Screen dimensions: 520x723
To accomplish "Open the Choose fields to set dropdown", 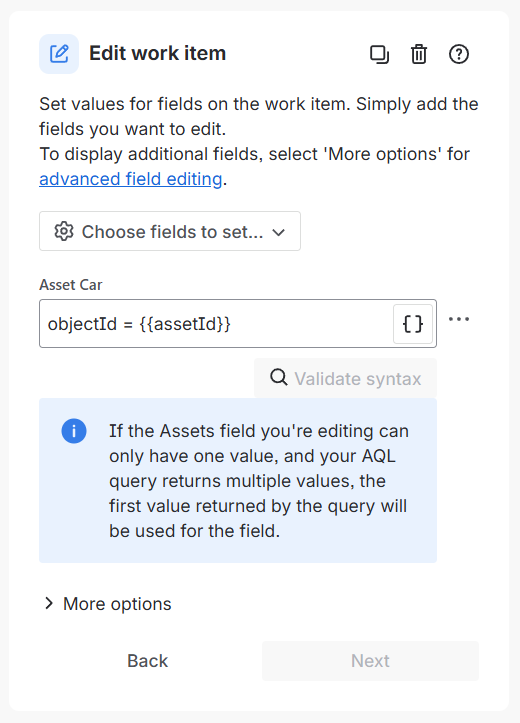I will click(170, 231).
